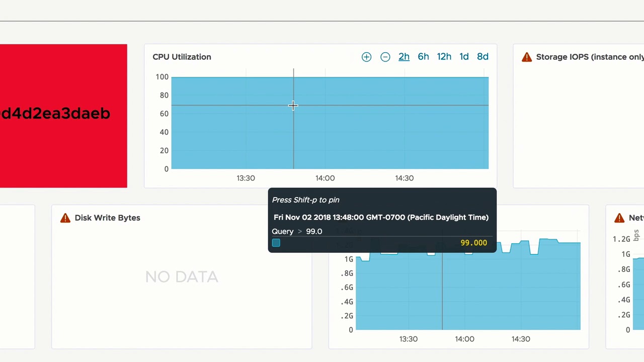Select the 2h time range

coord(404,57)
